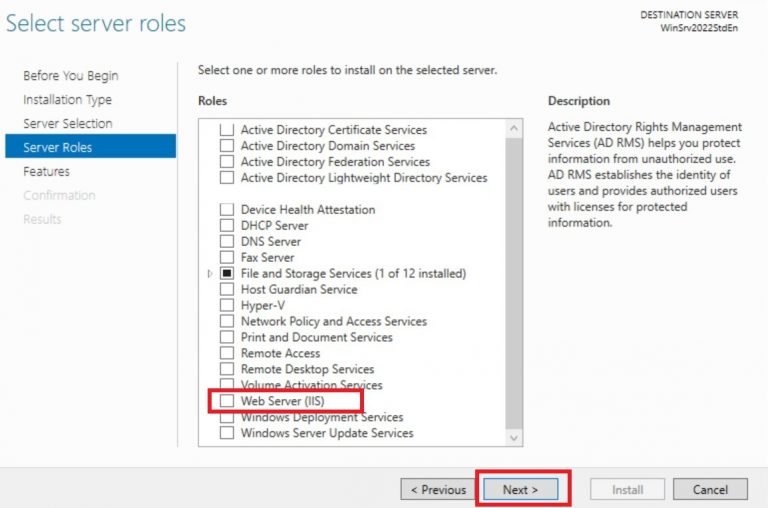Viewport: 768px width, 508px height.
Task: Check the Remote Desktop Services role
Action: click(x=227, y=370)
